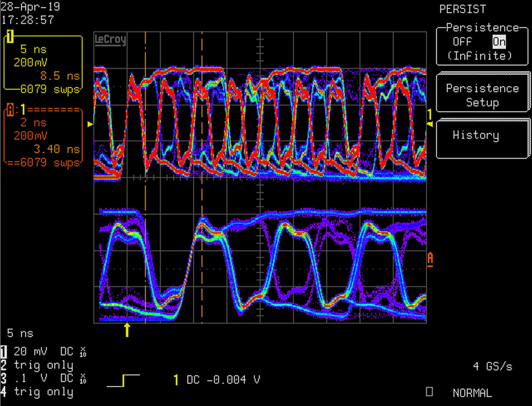Enable infinite persistence with the On toggle
The height and width of the screenshot is (406, 532).
pos(499,41)
